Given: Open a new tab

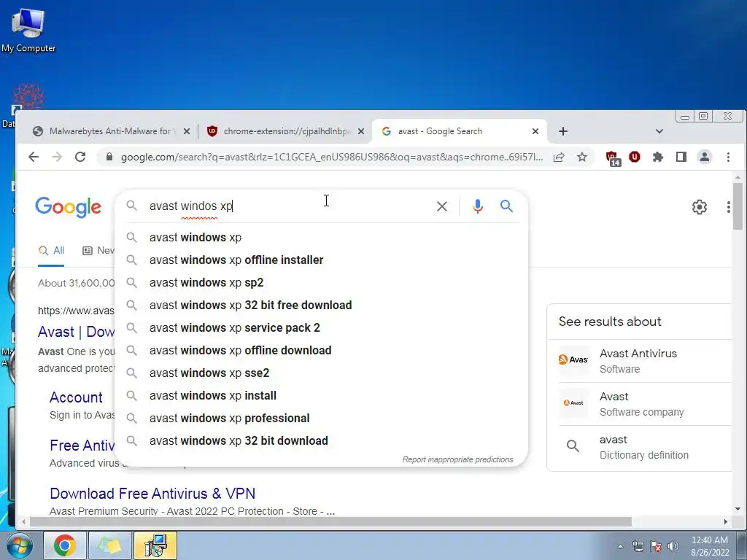Looking at the screenshot, I should 563,131.
